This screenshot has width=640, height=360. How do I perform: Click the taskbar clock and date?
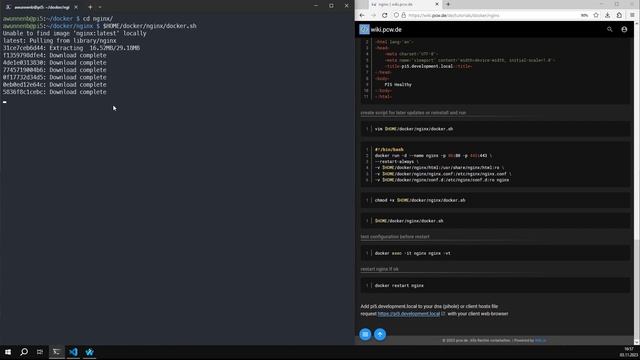point(628,352)
